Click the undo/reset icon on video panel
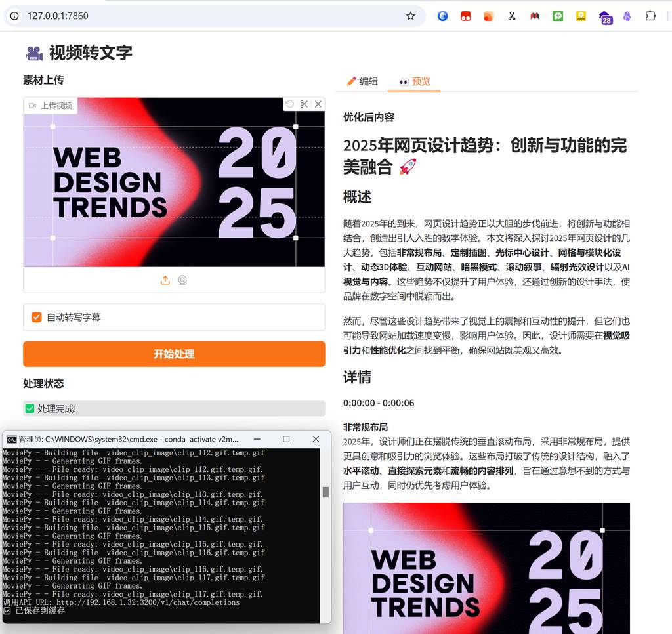 [x=290, y=104]
